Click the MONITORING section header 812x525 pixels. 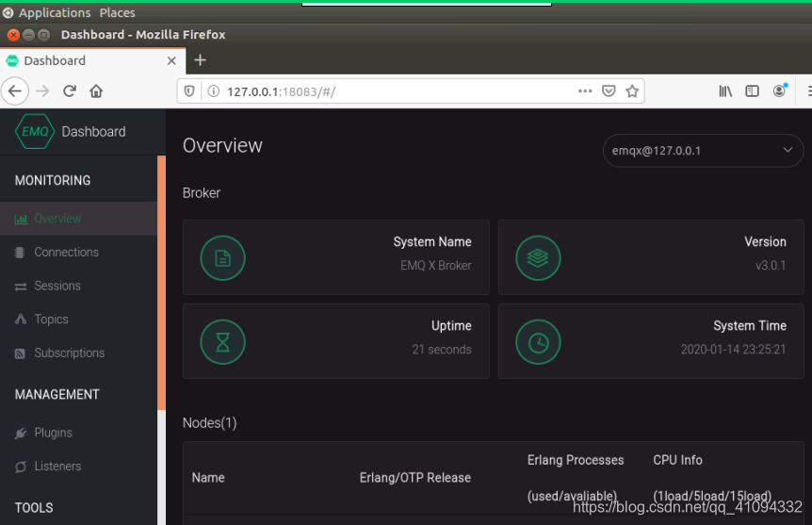coord(53,180)
